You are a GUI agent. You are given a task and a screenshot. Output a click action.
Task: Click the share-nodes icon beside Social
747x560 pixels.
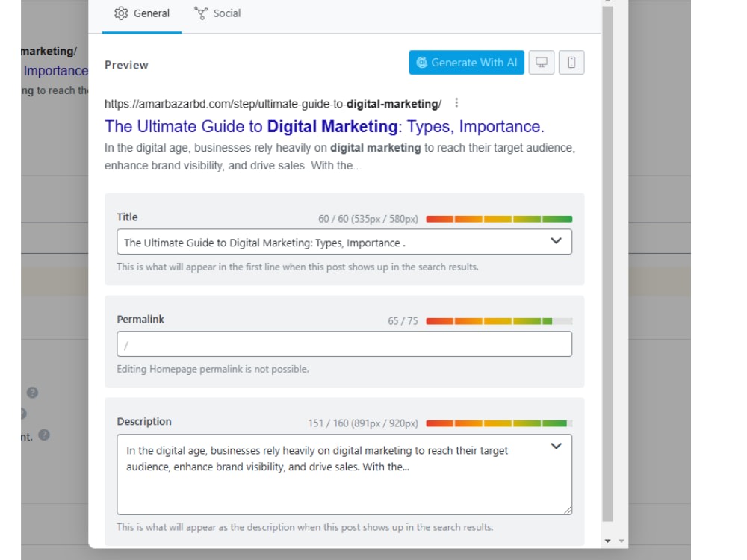[200, 13]
